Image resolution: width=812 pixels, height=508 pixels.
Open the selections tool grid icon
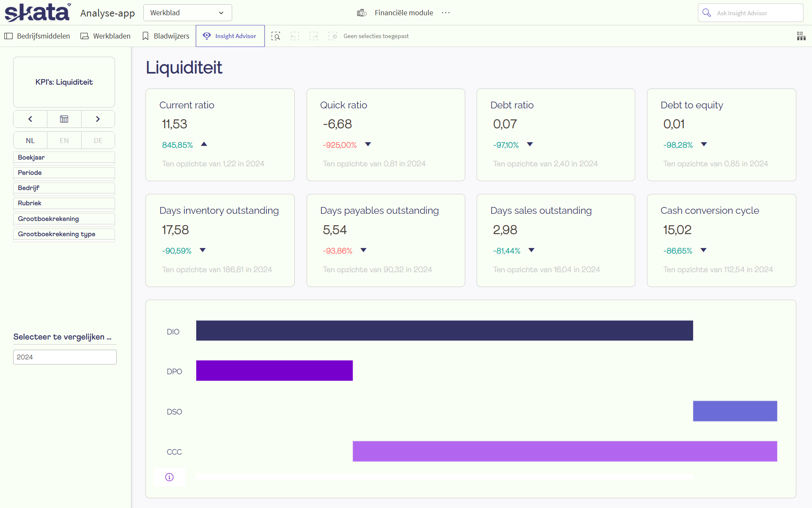[801, 36]
